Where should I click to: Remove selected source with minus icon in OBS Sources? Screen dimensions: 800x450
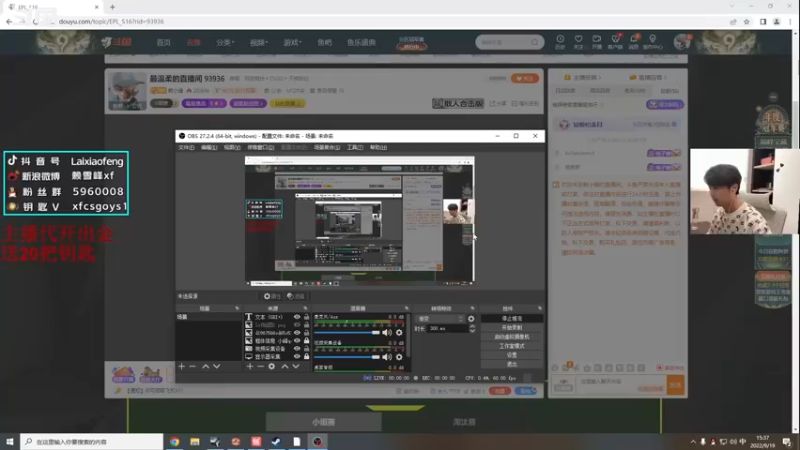click(261, 366)
